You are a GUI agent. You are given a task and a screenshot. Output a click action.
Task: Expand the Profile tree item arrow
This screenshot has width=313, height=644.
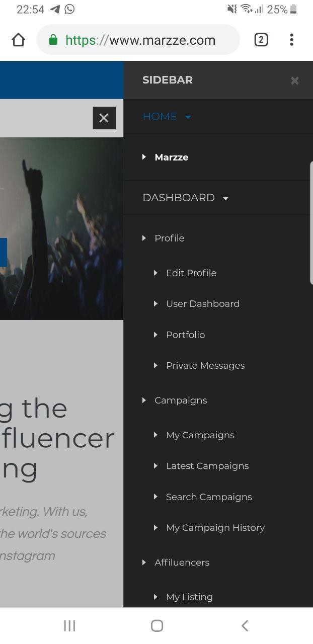pos(144,238)
